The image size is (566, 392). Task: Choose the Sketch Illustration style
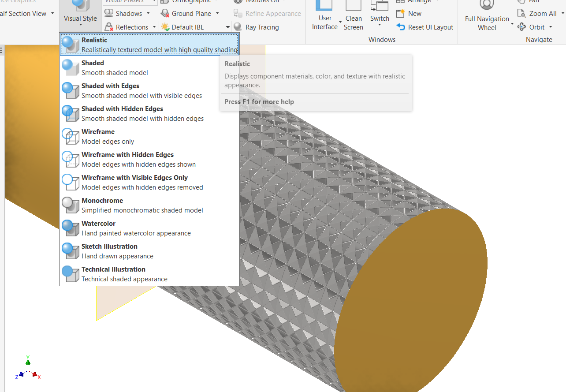pos(149,251)
